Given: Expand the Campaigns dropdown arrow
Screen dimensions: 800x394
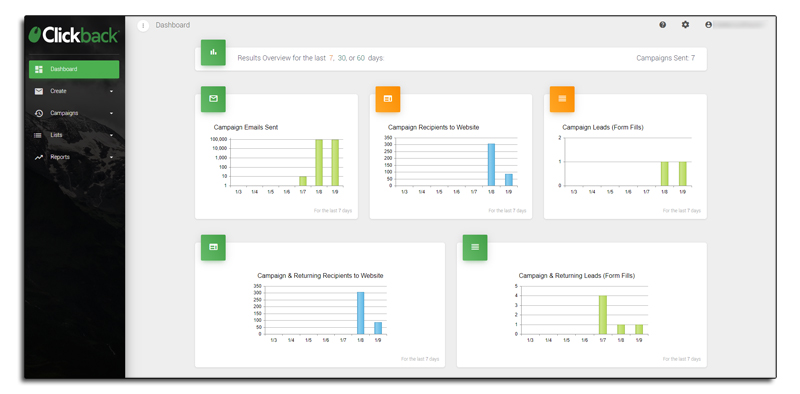Looking at the screenshot, I should coord(111,114).
